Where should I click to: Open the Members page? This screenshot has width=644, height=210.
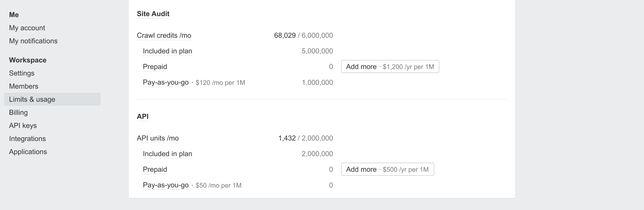click(x=24, y=86)
